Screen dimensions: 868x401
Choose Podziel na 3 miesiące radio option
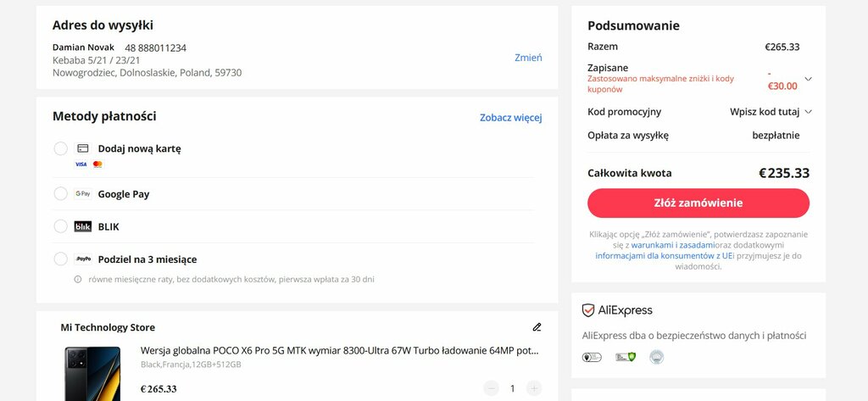pos(60,259)
